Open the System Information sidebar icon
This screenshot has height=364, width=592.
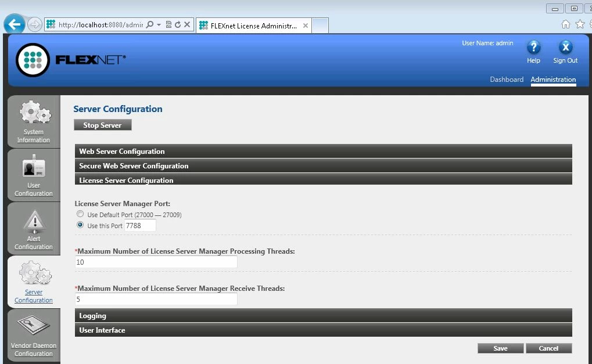click(35, 112)
